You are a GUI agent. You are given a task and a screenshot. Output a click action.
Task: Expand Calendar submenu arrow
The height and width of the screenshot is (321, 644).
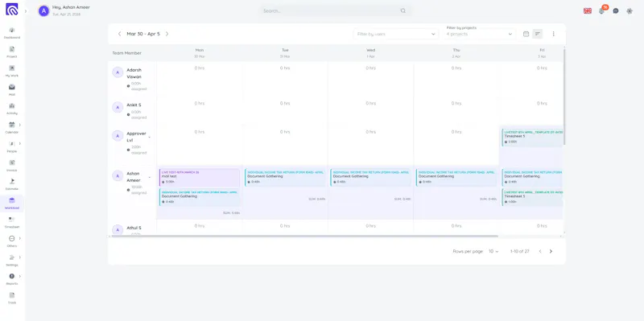19,125
